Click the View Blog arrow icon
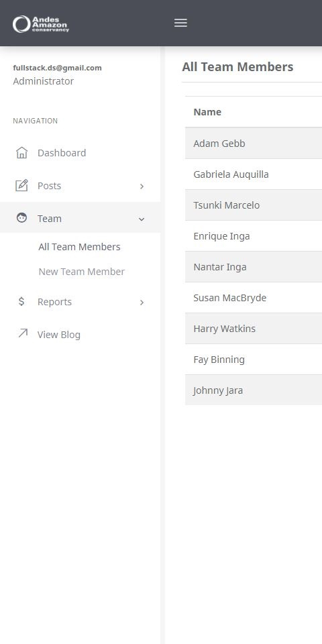The image size is (322, 644). pyautogui.click(x=23, y=333)
